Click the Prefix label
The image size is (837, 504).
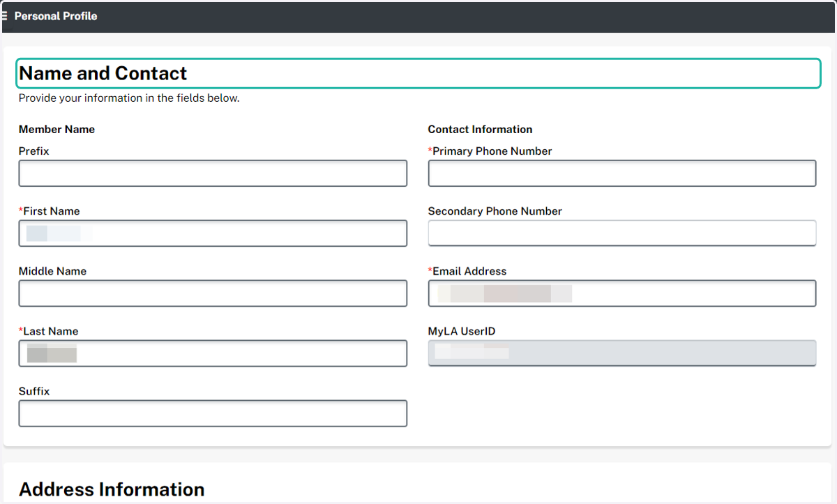tap(34, 151)
